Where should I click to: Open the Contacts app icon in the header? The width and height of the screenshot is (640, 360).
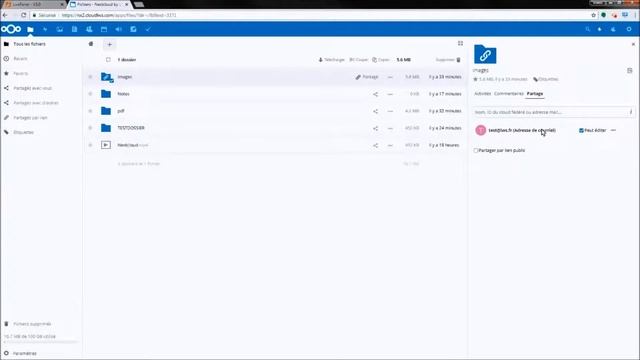pos(89,29)
